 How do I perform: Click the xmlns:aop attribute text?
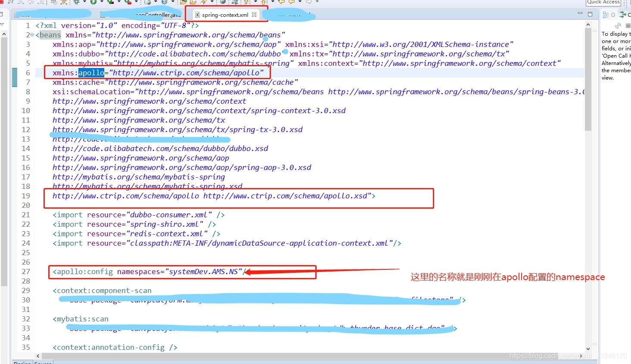click(167, 44)
